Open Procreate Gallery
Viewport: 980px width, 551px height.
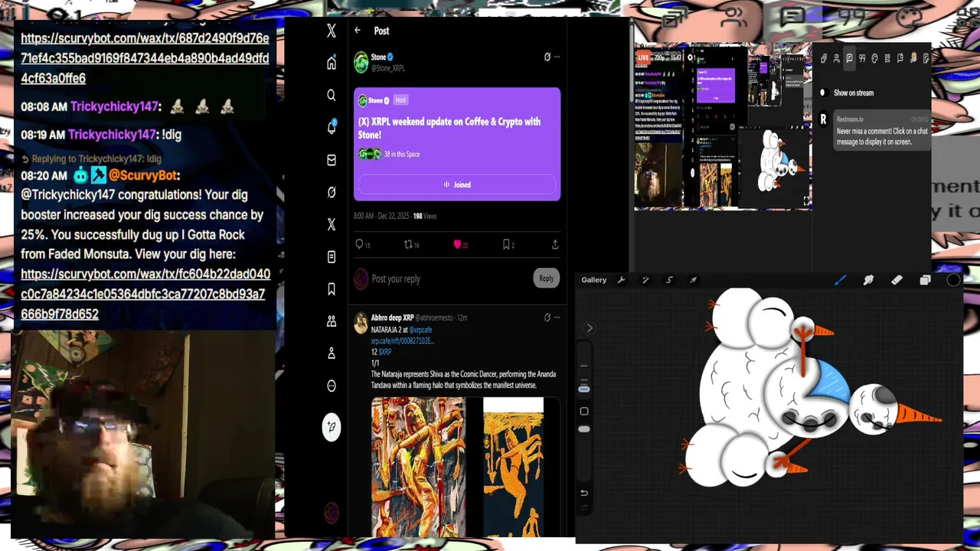594,280
